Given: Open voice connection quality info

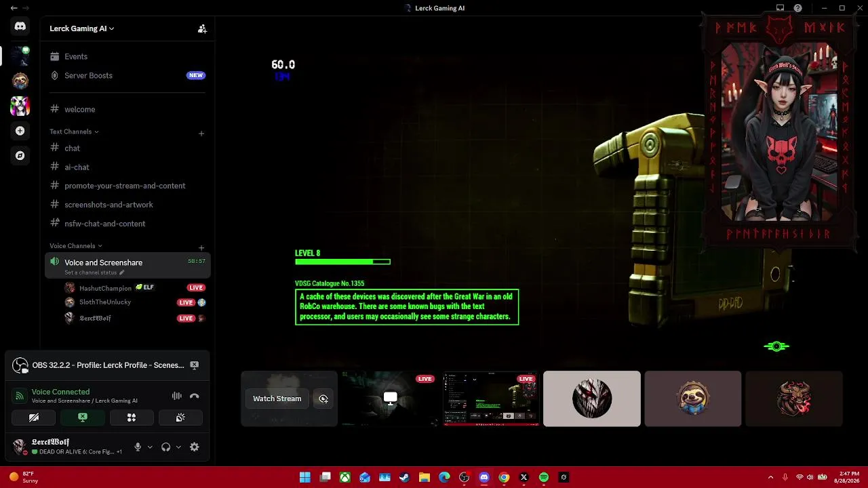Looking at the screenshot, I should coord(60,392).
